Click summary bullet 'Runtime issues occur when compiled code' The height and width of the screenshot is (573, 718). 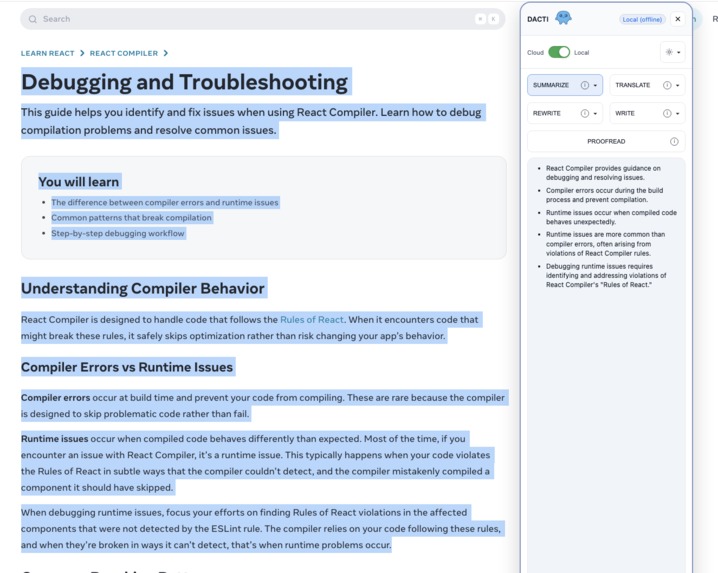click(611, 217)
